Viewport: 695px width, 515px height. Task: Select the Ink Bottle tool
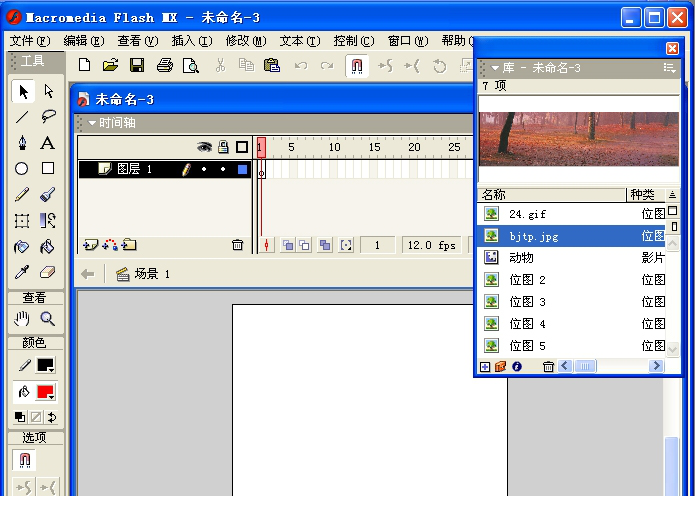coord(22,246)
